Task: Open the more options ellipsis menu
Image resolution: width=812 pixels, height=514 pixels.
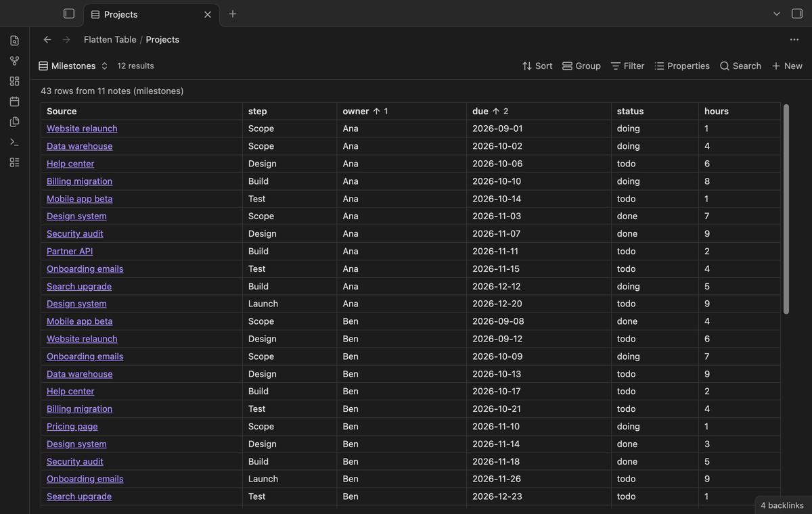Action: click(794, 39)
